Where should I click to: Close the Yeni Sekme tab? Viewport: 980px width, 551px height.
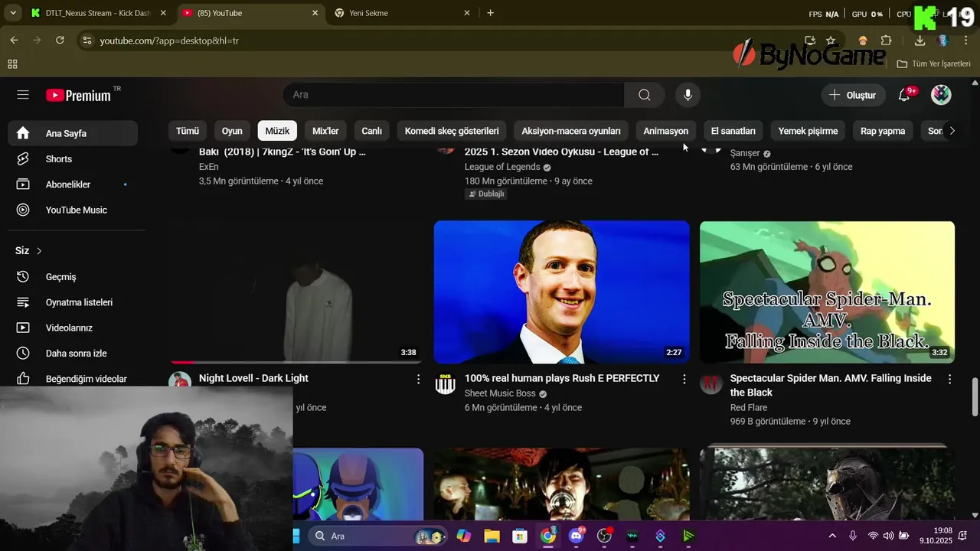tap(468, 13)
